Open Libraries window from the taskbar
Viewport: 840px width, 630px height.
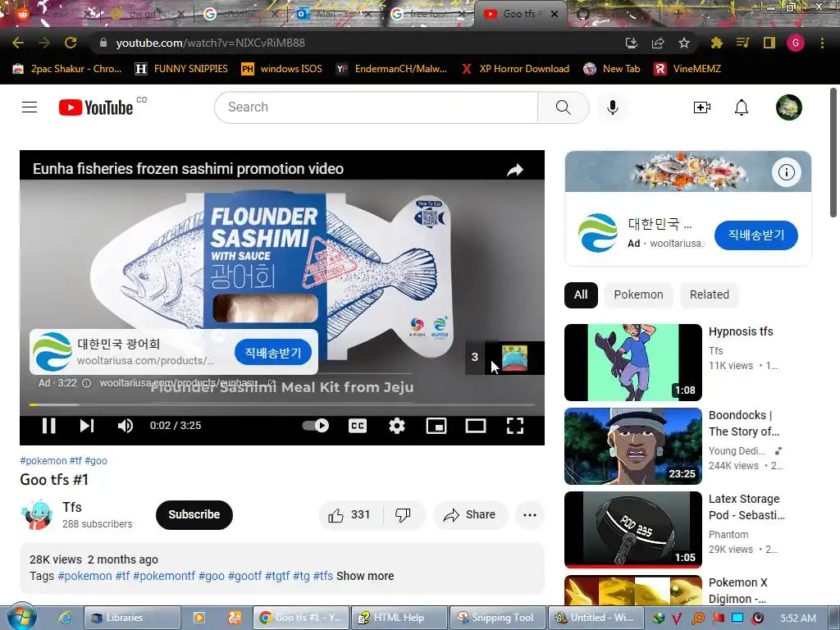coord(132,618)
